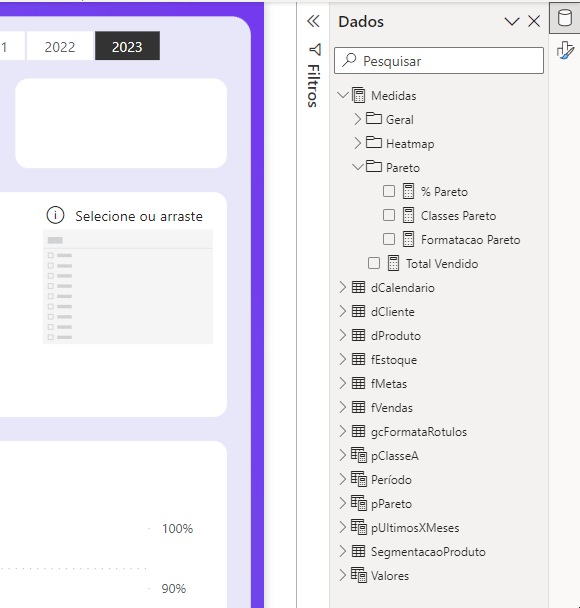Image resolution: width=580 pixels, height=608 pixels.
Task: Select the Formatacao Pareto measure name
Action: pos(471,240)
